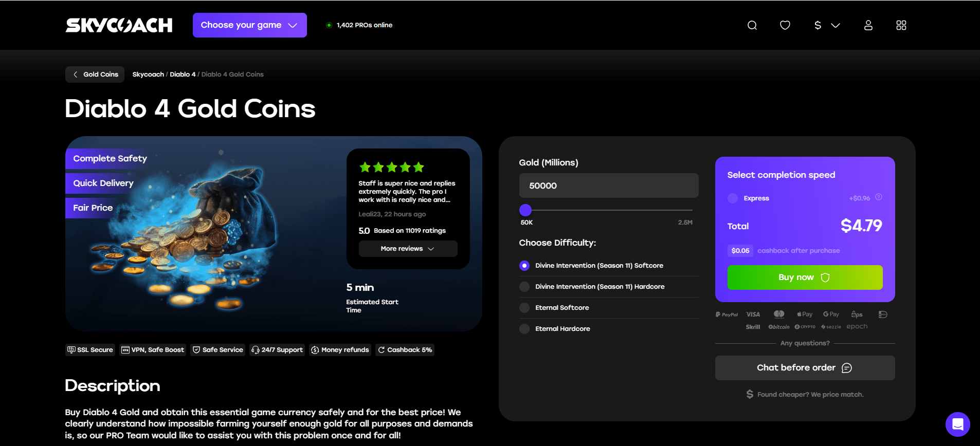
Task: Select Eternal Softcore difficulty
Action: [x=524, y=308]
